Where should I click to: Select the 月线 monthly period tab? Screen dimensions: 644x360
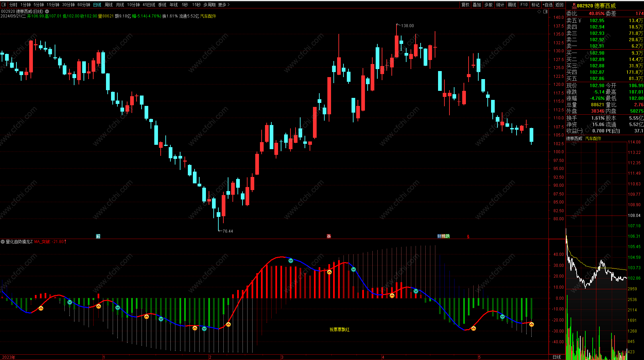[x=120, y=5]
